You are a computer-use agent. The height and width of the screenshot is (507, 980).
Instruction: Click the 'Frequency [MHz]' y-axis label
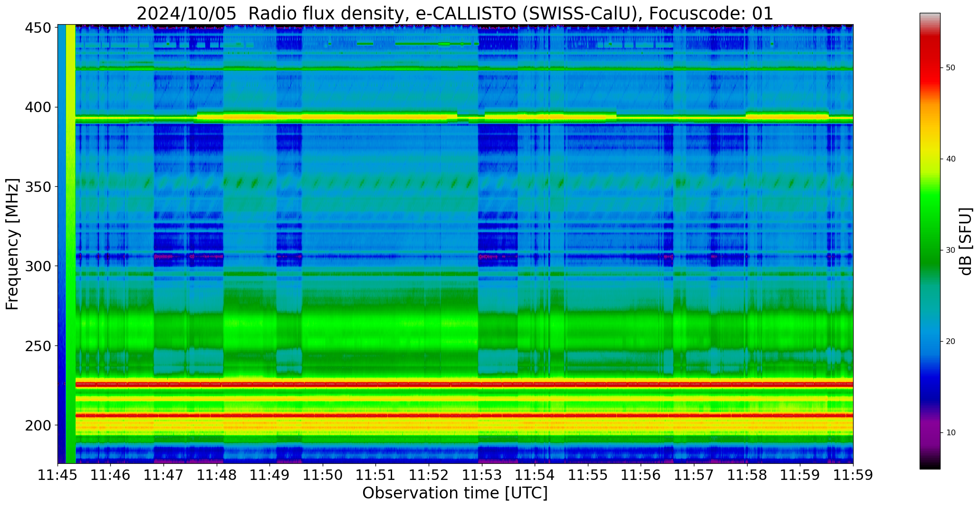(13, 244)
